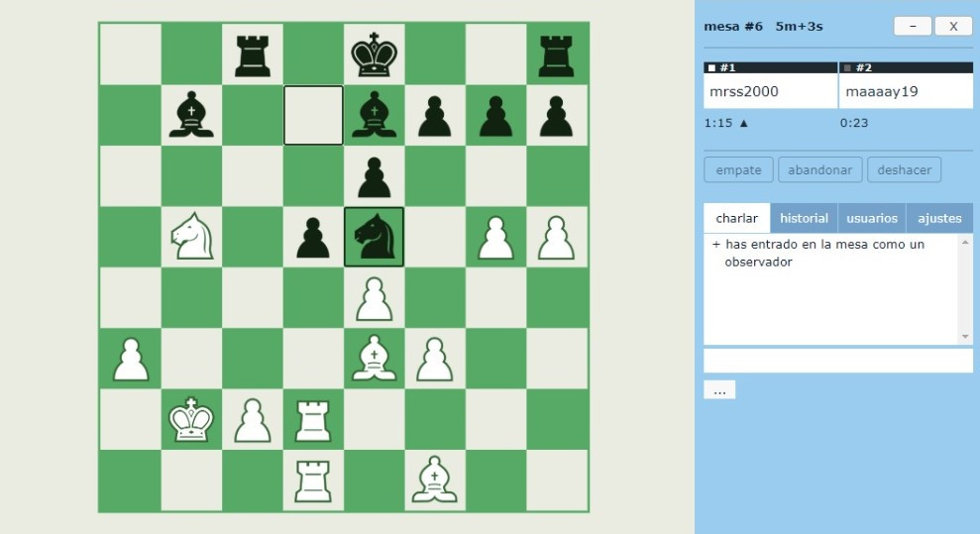Request a takeback with deshacer
The height and width of the screenshot is (534, 980).
pyautogui.click(x=904, y=169)
